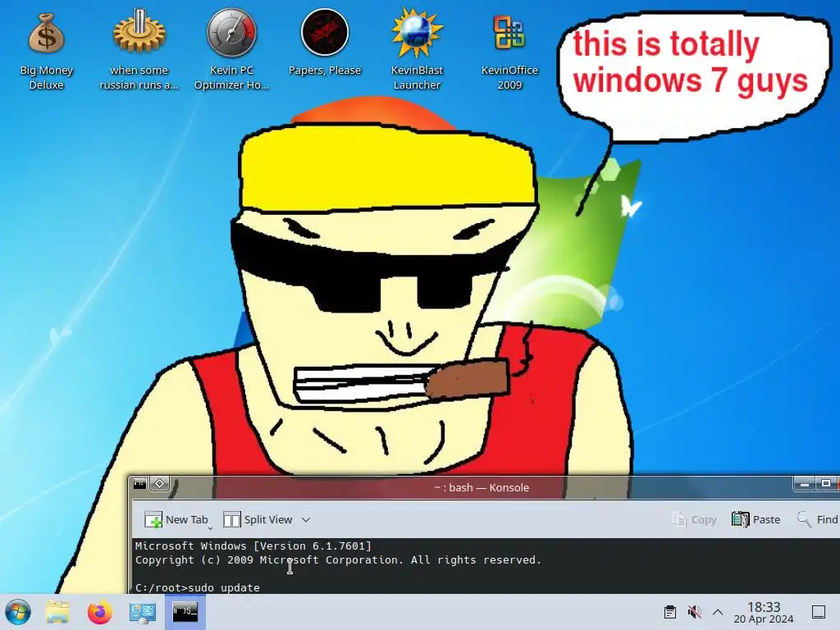Image resolution: width=840 pixels, height=630 pixels.
Task: Open the clock showing 18:33
Action: [764, 612]
